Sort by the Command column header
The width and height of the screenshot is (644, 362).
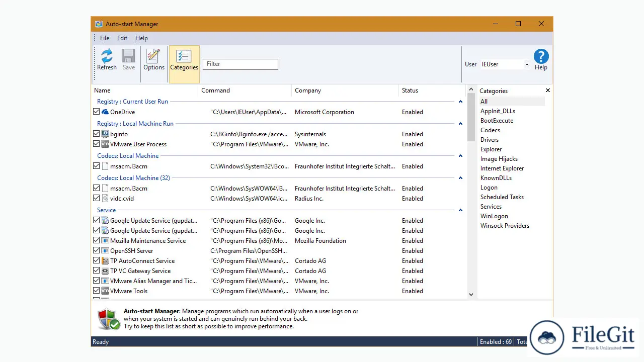[245, 90]
